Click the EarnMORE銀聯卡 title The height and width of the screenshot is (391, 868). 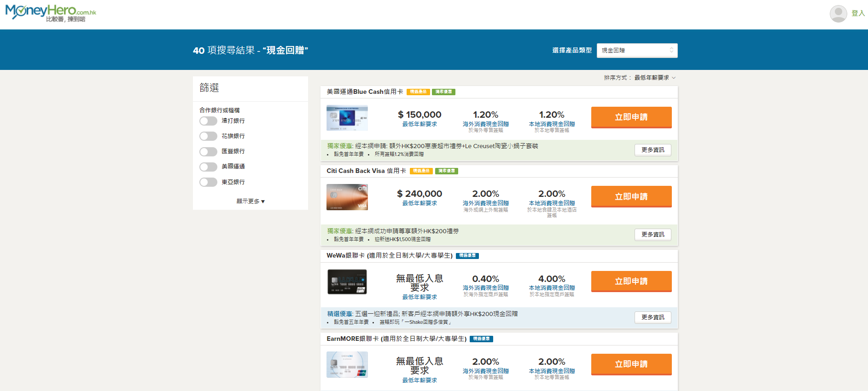[x=396, y=339]
